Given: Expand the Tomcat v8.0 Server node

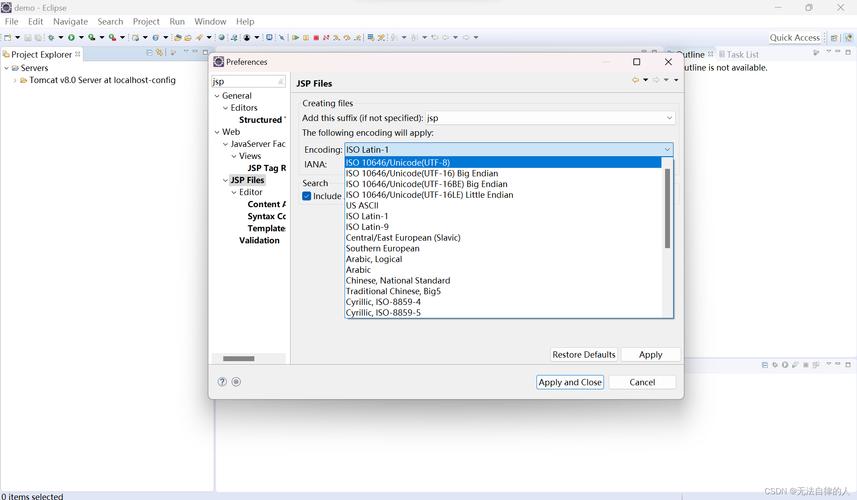Looking at the screenshot, I should click(15, 80).
